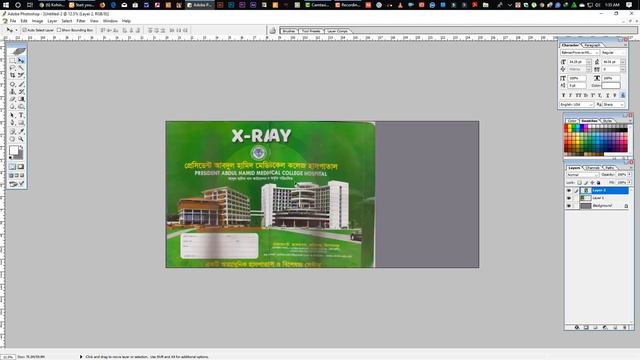Open the font family dropdown

coord(597,53)
